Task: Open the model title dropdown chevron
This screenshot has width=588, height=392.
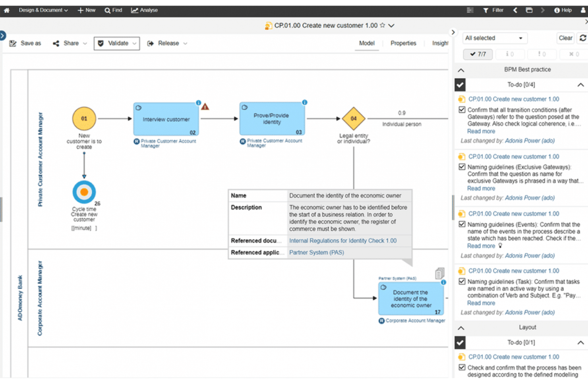Action: [x=391, y=25]
